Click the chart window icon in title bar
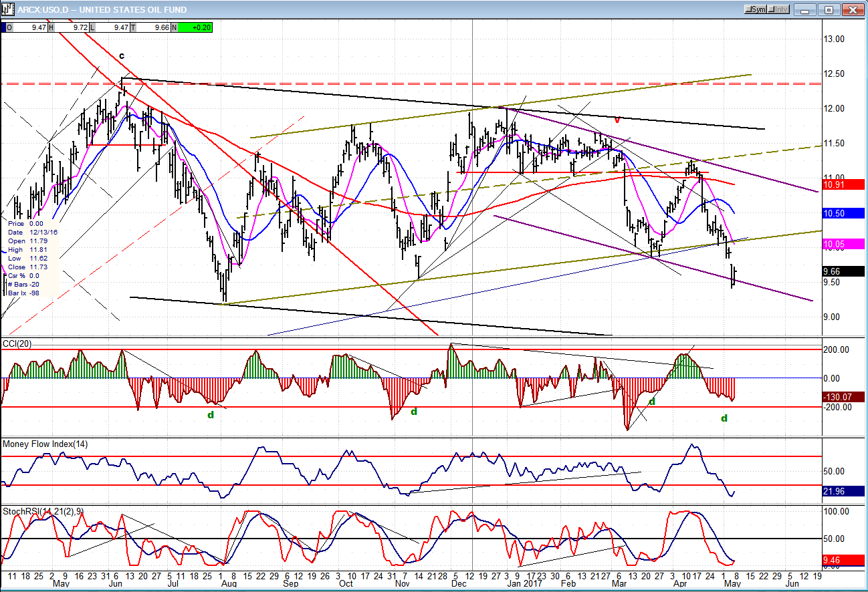 click(9, 9)
